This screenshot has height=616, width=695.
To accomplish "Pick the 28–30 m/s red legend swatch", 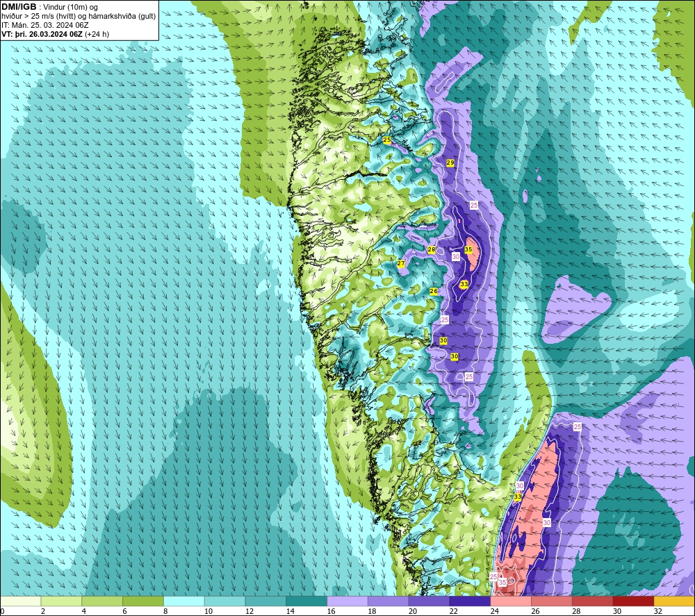I will (593, 601).
